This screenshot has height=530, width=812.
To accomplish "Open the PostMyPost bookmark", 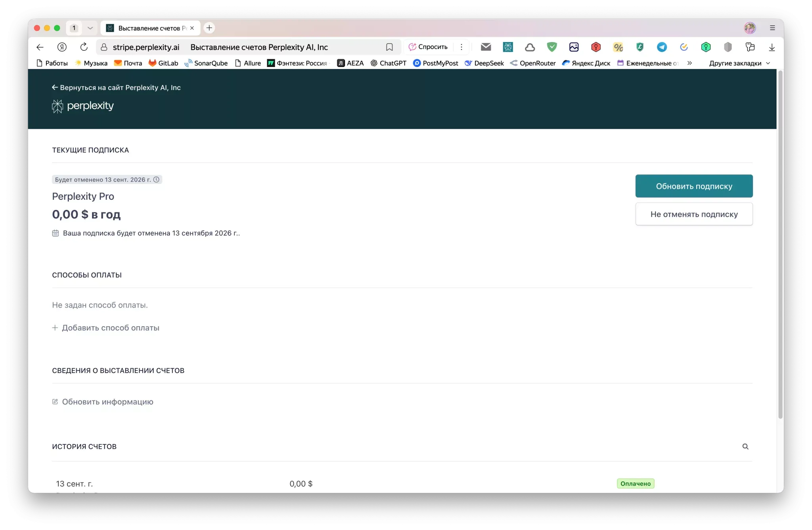I will pyautogui.click(x=436, y=63).
